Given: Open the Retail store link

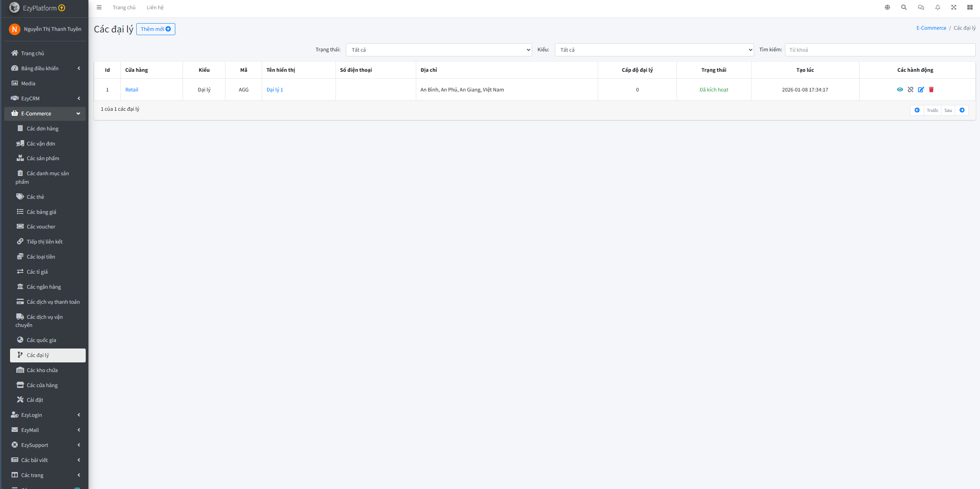Looking at the screenshot, I should click(132, 90).
